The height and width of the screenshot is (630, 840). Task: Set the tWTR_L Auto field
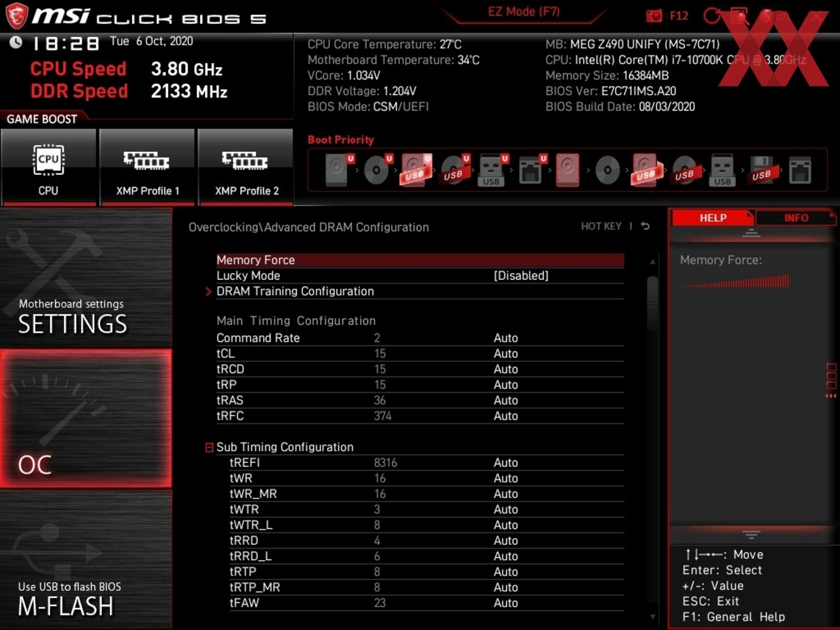tap(506, 525)
